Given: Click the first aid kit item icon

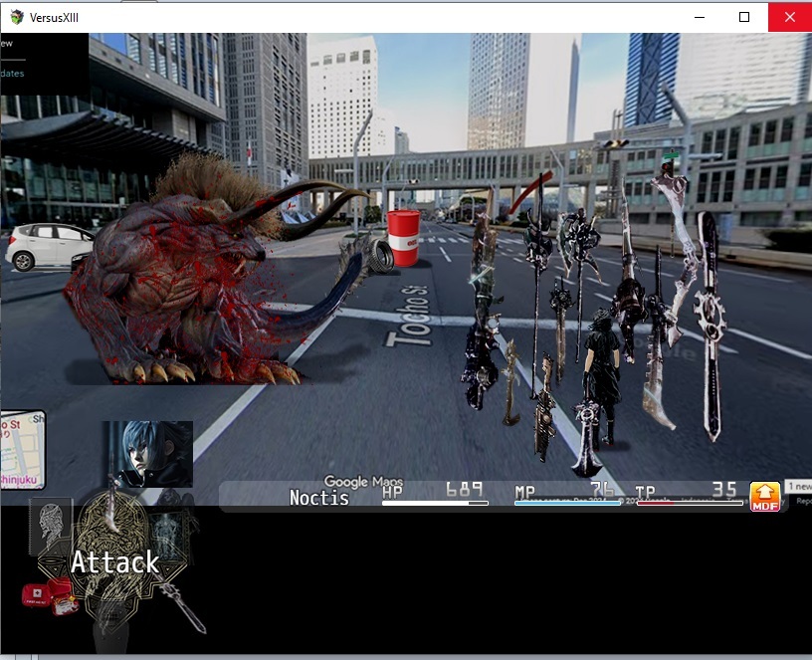Looking at the screenshot, I should (x=49, y=596).
